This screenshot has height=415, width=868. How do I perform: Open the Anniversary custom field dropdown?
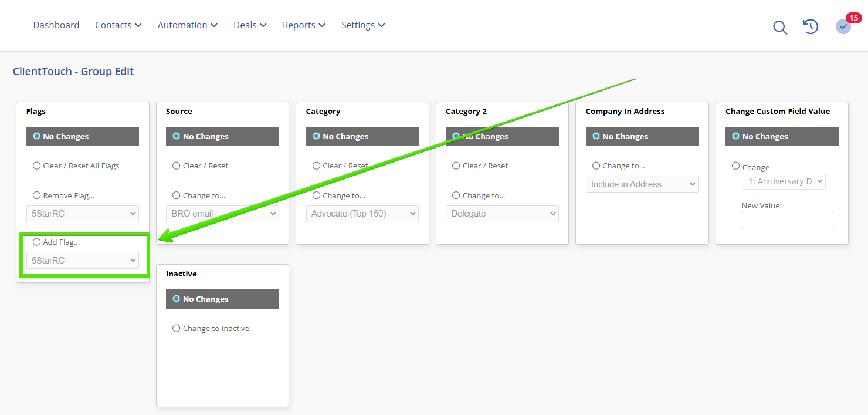784,181
